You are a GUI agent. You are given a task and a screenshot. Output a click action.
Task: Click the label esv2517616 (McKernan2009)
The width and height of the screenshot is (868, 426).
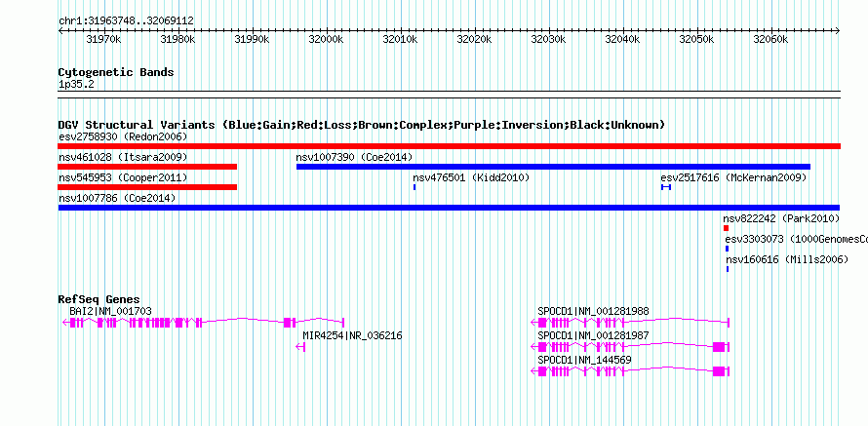[733, 177]
